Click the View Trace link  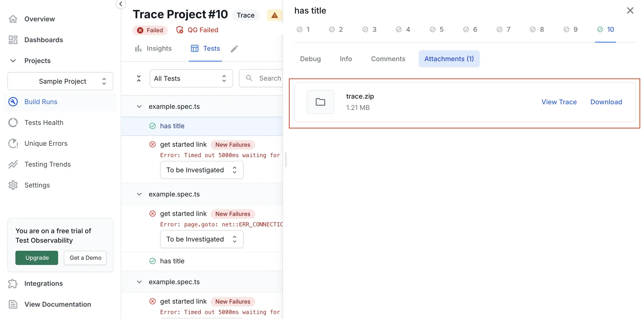[x=559, y=102]
